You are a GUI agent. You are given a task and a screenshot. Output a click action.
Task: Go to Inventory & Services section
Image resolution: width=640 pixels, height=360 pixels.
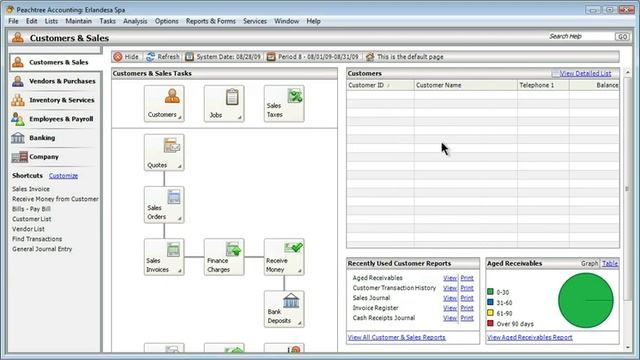[55, 100]
